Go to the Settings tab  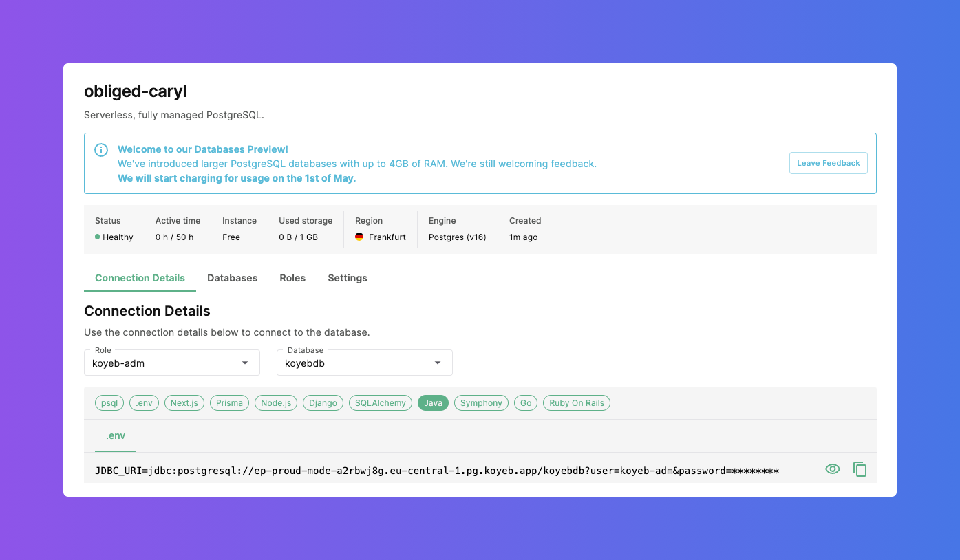tap(348, 278)
